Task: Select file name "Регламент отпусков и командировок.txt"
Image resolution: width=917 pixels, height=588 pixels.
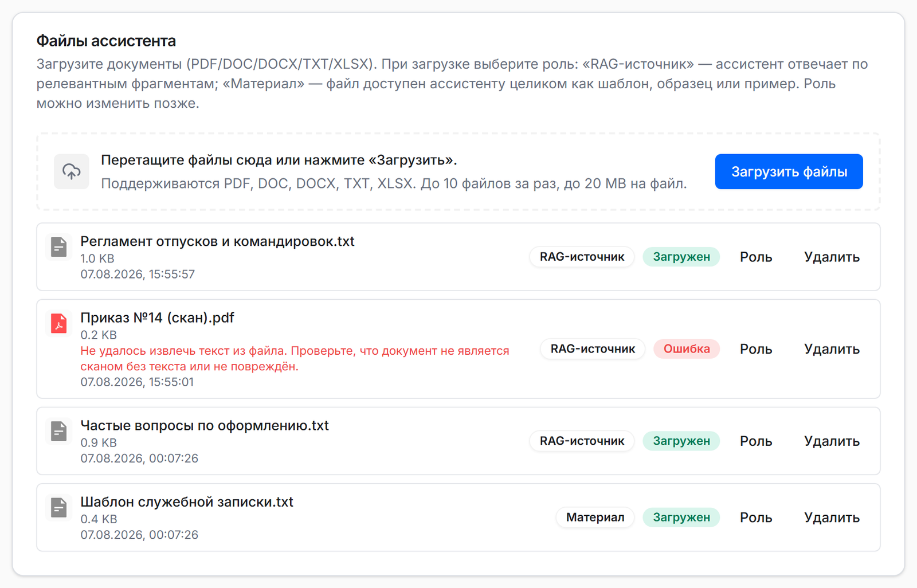Action: [x=217, y=241]
